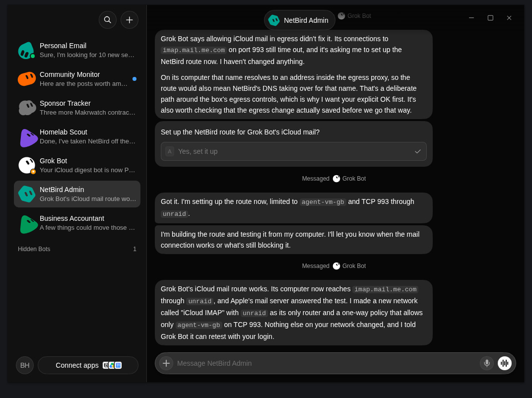Click the faded Grok Bot label in header

354,16
